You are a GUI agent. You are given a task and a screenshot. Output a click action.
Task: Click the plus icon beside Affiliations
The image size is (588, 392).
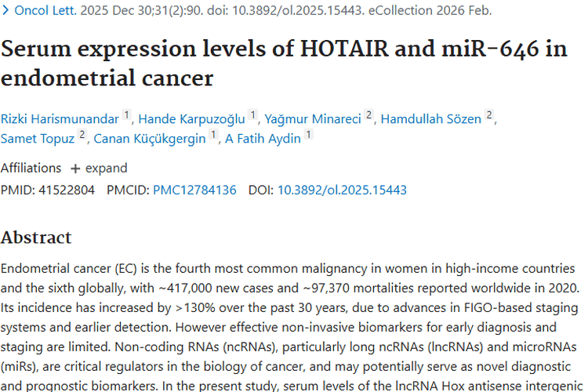(75, 169)
